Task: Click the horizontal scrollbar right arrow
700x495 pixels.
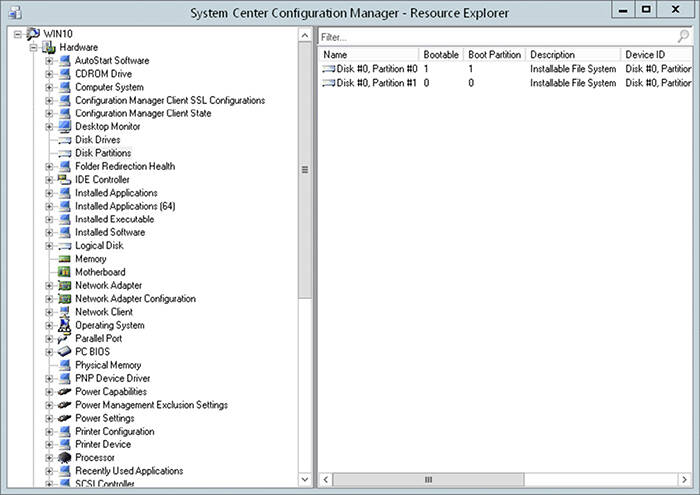Action: [684, 480]
